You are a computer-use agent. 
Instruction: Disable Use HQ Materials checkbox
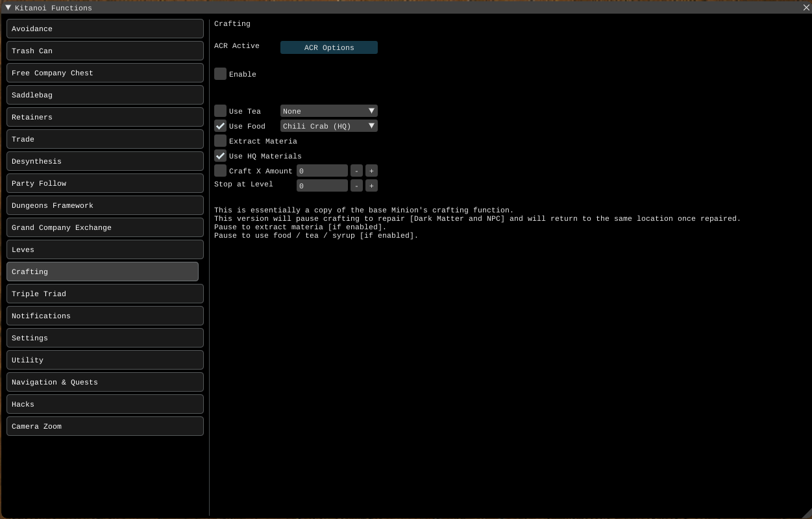221,156
